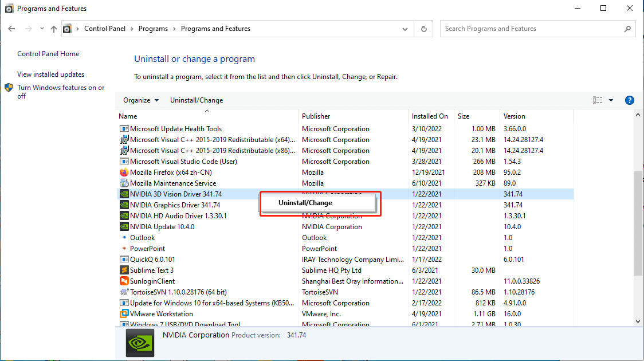Select Sublime Text 3 name text
644x361 pixels.
pos(152,270)
